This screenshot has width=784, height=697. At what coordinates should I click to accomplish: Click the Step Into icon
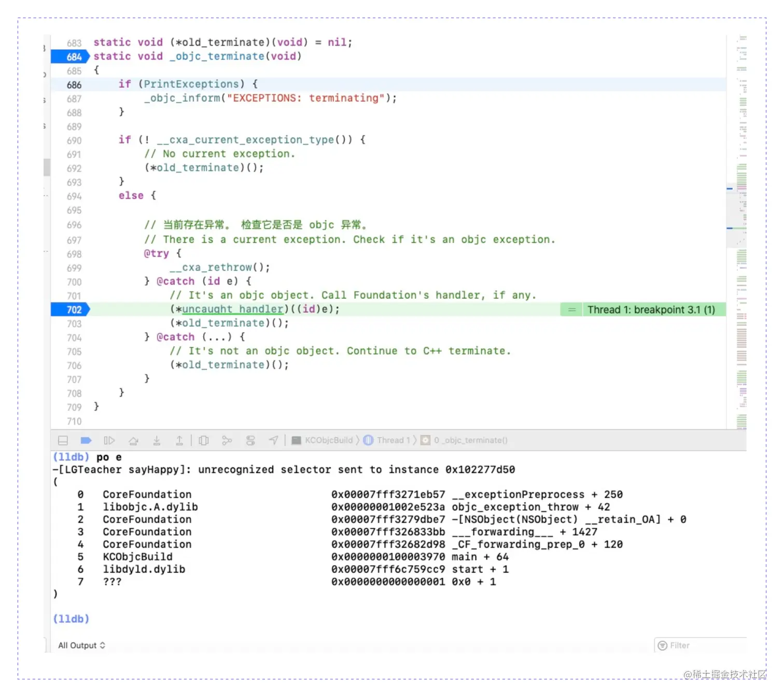point(157,440)
